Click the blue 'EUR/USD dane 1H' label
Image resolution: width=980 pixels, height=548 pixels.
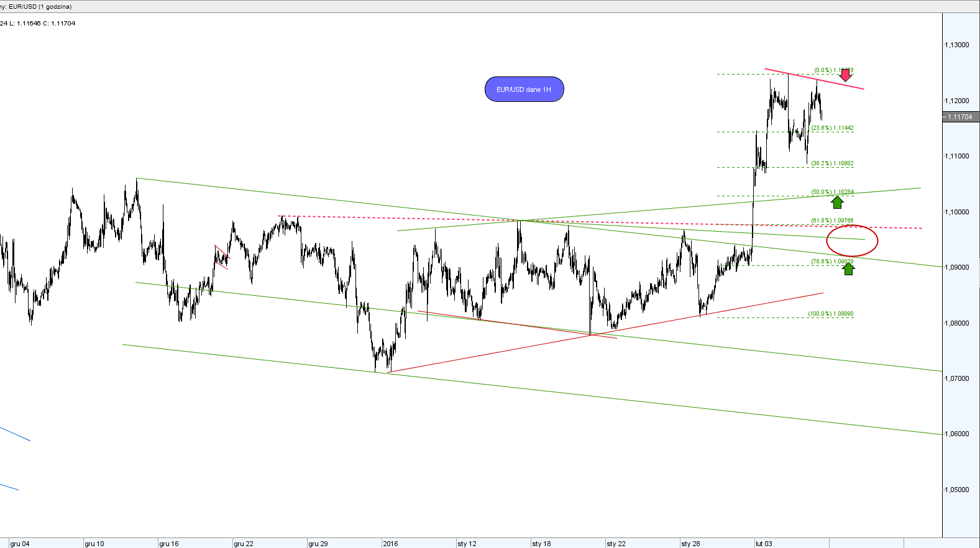click(x=524, y=89)
